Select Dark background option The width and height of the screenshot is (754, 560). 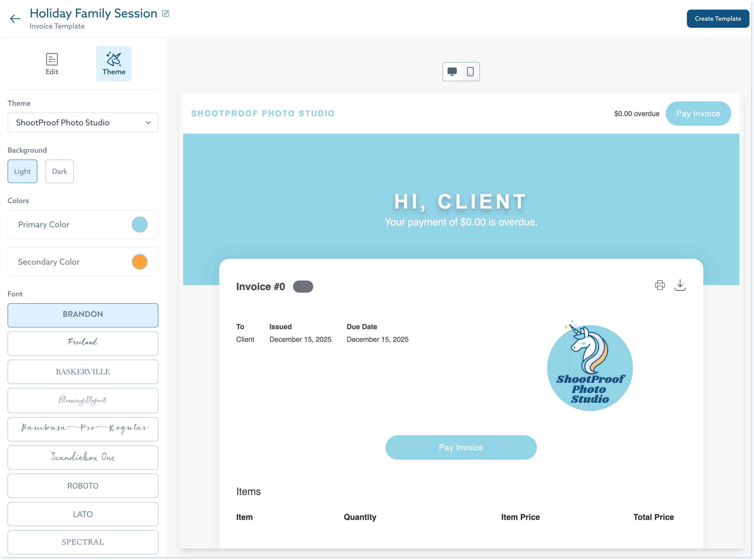60,171
